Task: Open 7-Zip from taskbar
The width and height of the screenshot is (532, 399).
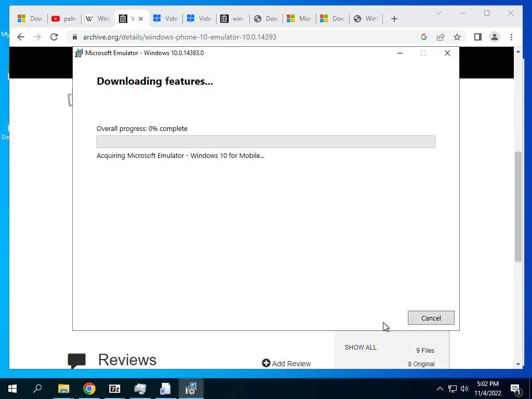Action: coord(115,389)
